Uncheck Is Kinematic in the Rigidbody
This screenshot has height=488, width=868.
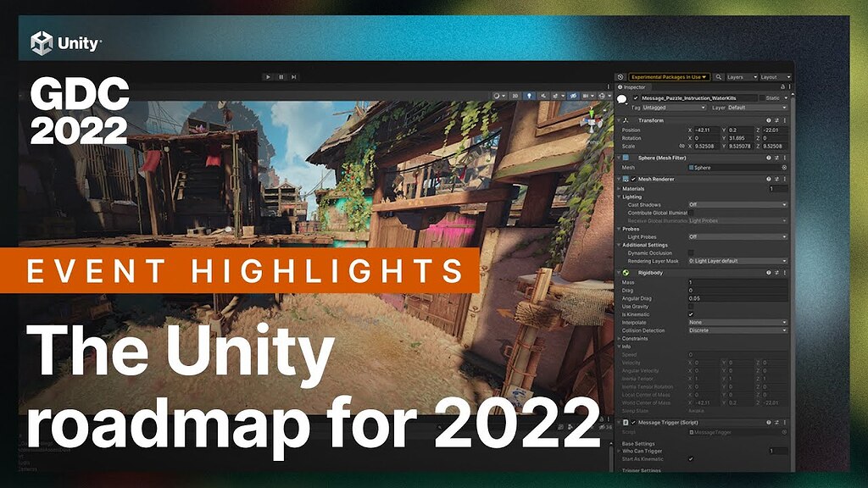[691, 314]
